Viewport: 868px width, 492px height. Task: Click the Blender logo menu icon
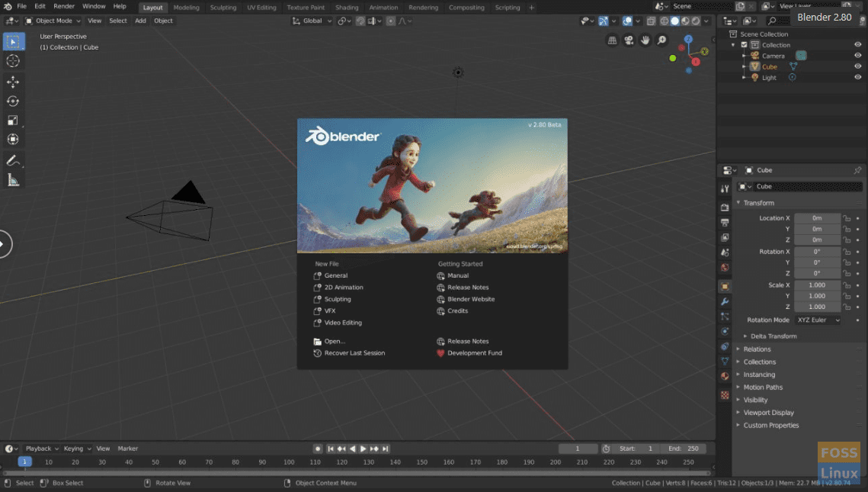tap(7, 7)
